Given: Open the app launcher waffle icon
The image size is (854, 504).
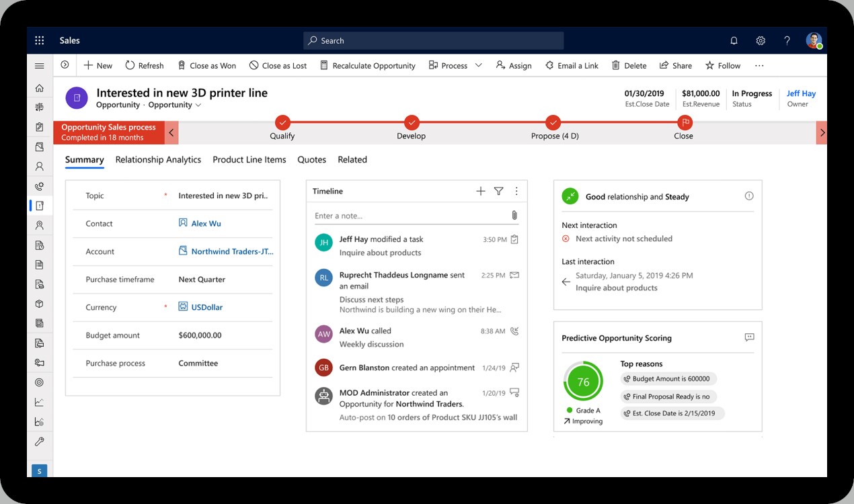Looking at the screenshot, I should pos(39,40).
